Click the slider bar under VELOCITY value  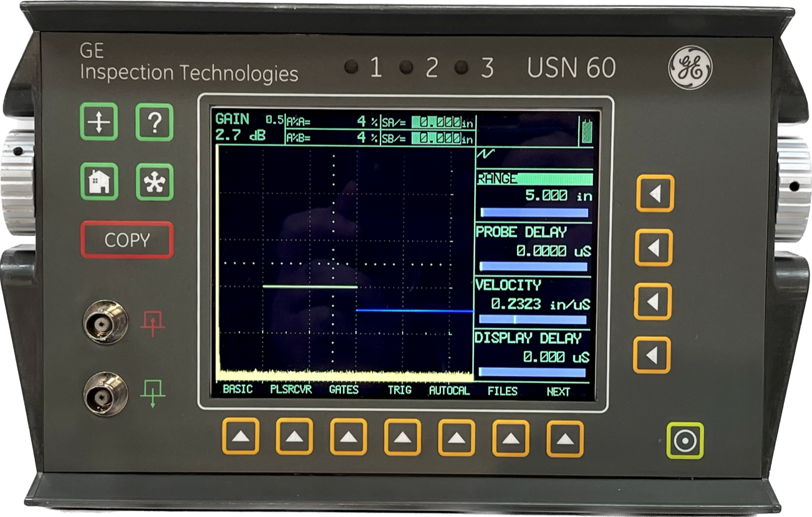click(x=533, y=319)
